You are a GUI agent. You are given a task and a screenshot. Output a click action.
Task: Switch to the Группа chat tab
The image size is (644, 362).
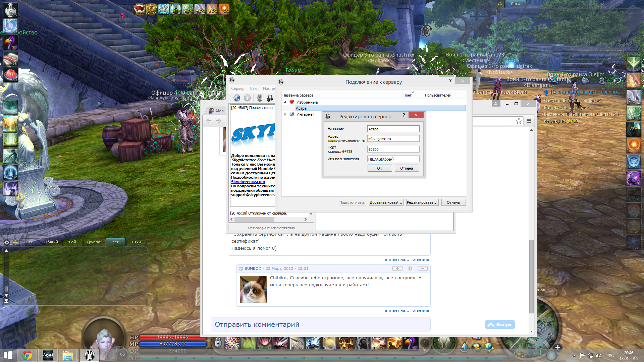94,242
